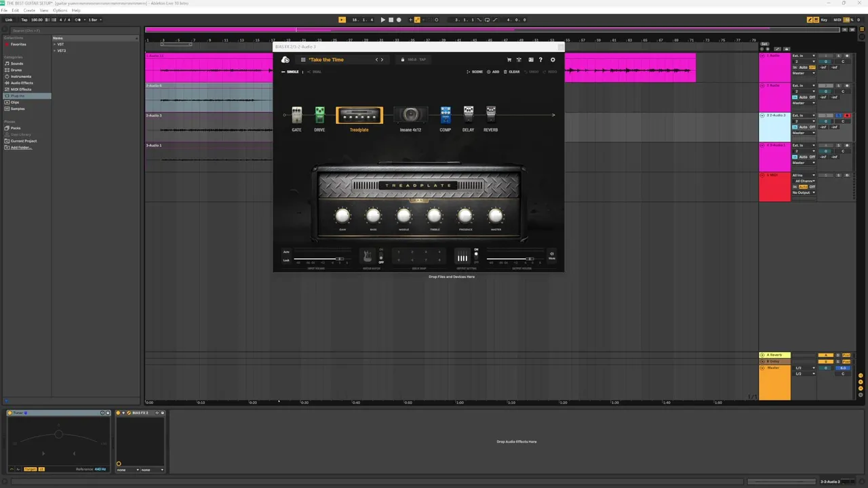Open All Ins dropdown on MIDI track
The image size is (868, 488).
pos(804,175)
